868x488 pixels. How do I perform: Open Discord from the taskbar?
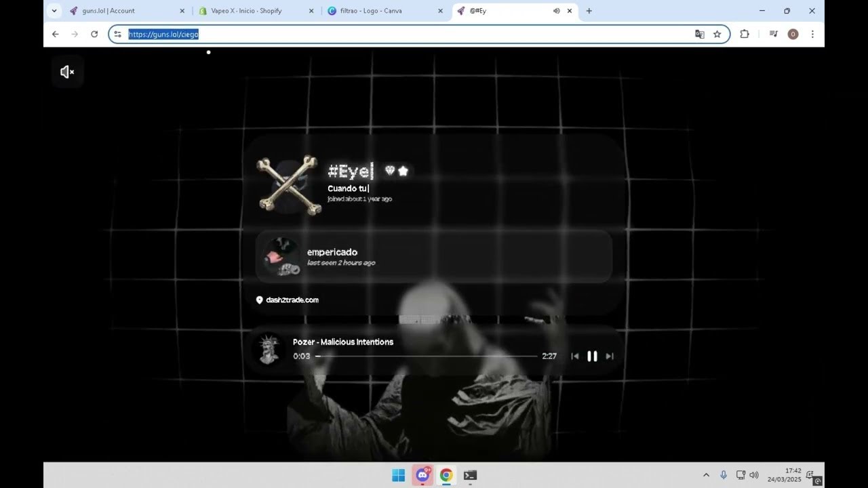point(422,475)
